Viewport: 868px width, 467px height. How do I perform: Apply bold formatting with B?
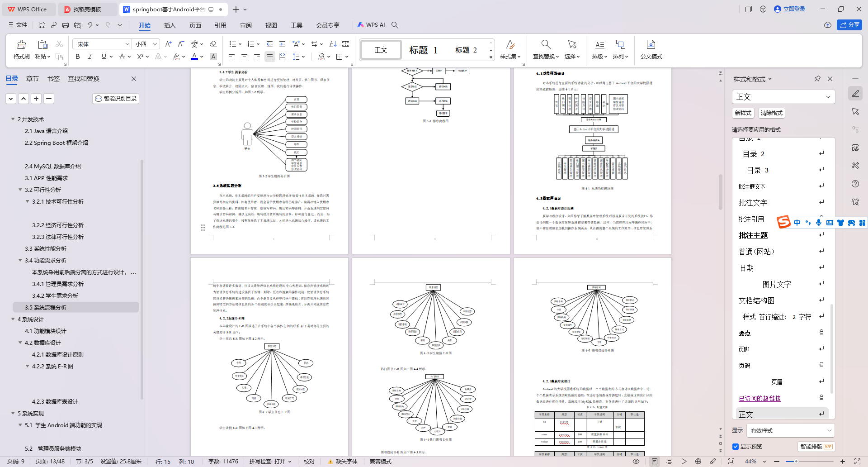click(x=78, y=57)
